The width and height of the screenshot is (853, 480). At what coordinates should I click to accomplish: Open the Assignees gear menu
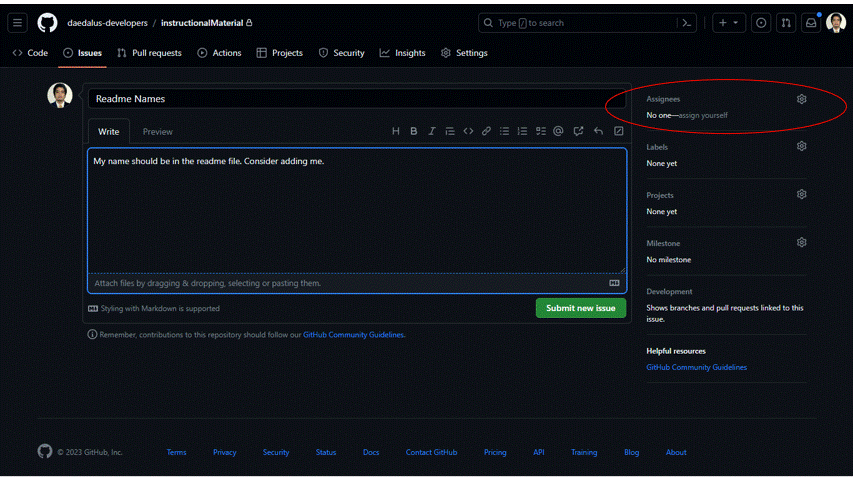point(801,99)
